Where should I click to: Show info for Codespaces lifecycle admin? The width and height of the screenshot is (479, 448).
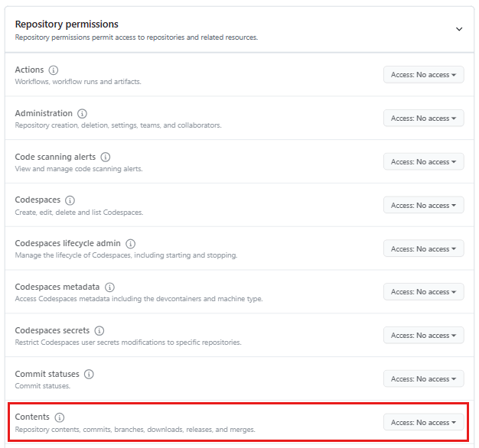coord(130,244)
